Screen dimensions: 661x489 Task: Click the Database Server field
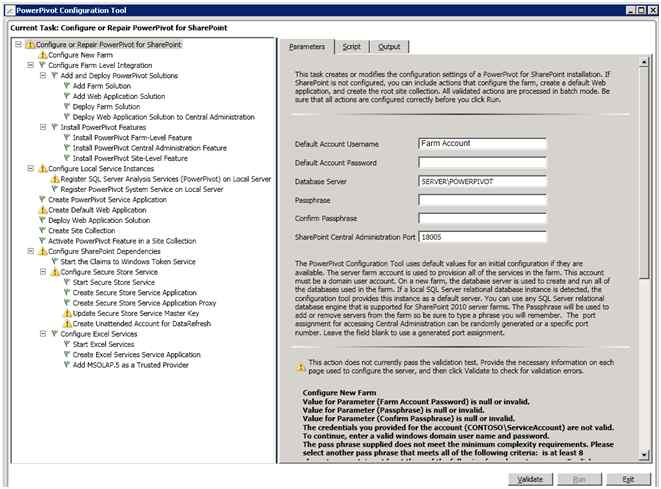482,182
